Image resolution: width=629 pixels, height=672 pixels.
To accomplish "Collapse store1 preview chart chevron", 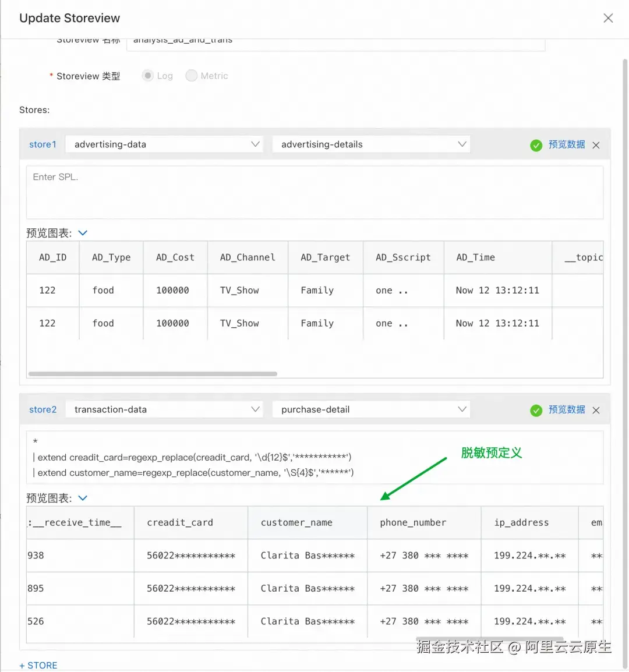I will [x=83, y=233].
